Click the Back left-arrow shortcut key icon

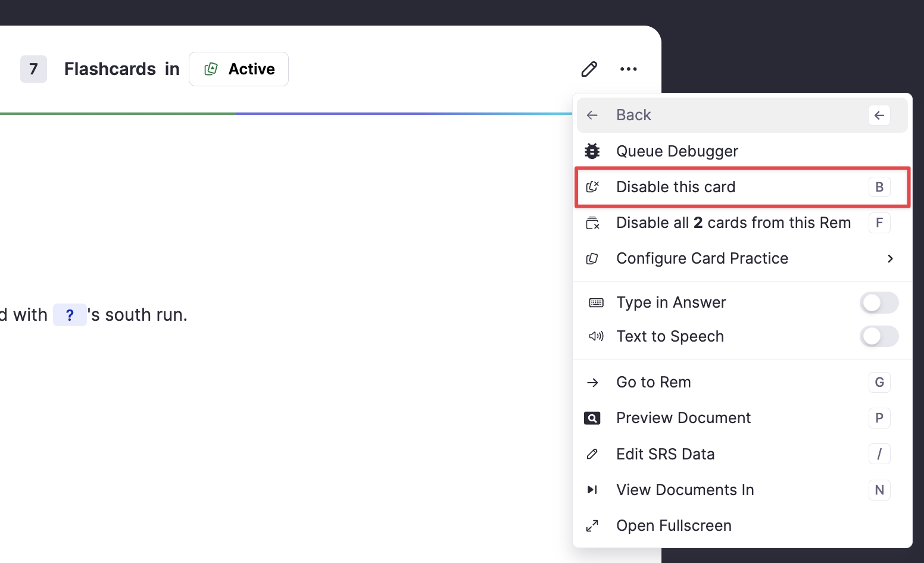[x=879, y=115]
